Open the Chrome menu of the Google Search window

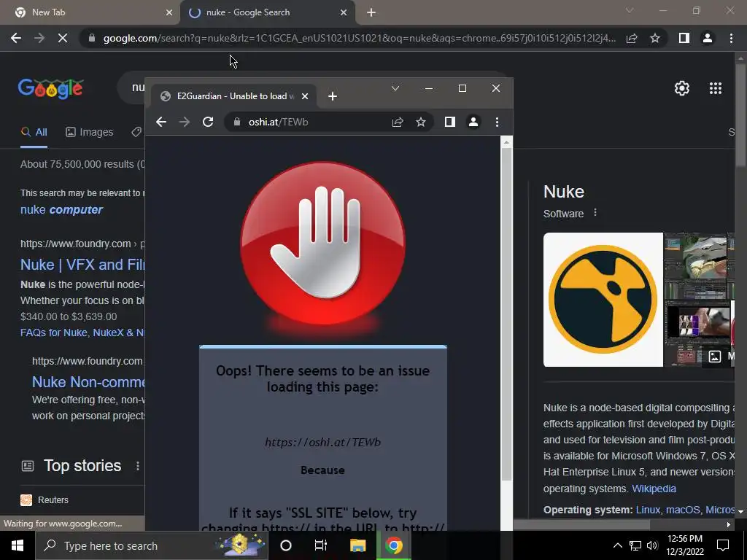pyautogui.click(x=731, y=38)
